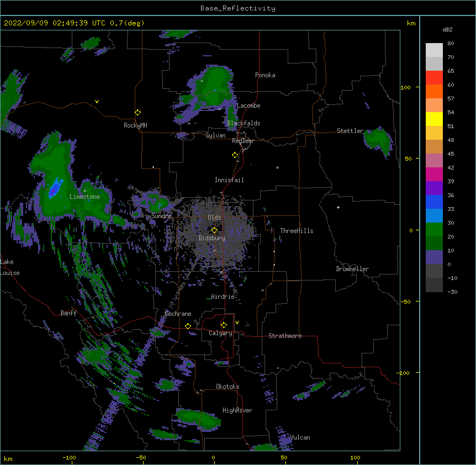
Task: Select the violet 36-39 dBZ legend swatch
Action: coord(434,188)
